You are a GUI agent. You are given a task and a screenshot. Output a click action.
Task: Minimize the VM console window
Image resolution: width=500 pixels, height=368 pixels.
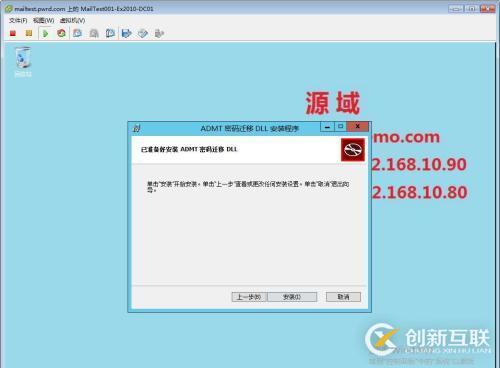456,9
